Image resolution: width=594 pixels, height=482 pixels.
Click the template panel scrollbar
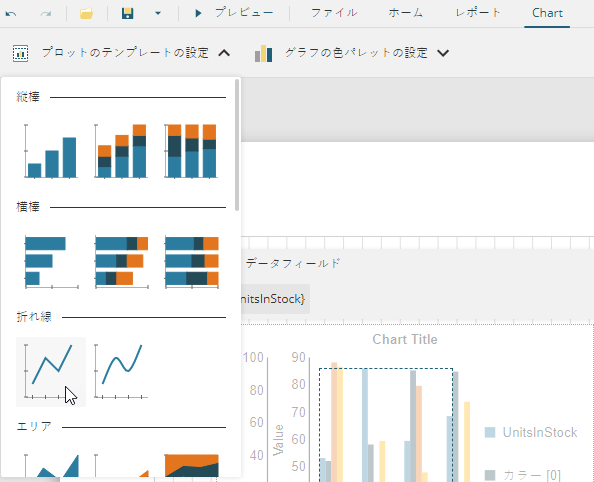[237, 145]
